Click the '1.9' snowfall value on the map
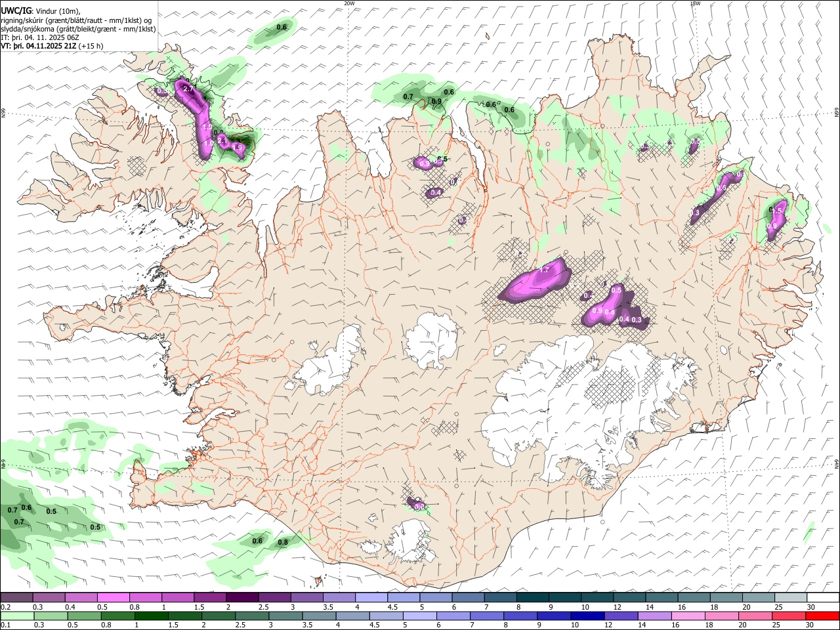 [238, 148]
